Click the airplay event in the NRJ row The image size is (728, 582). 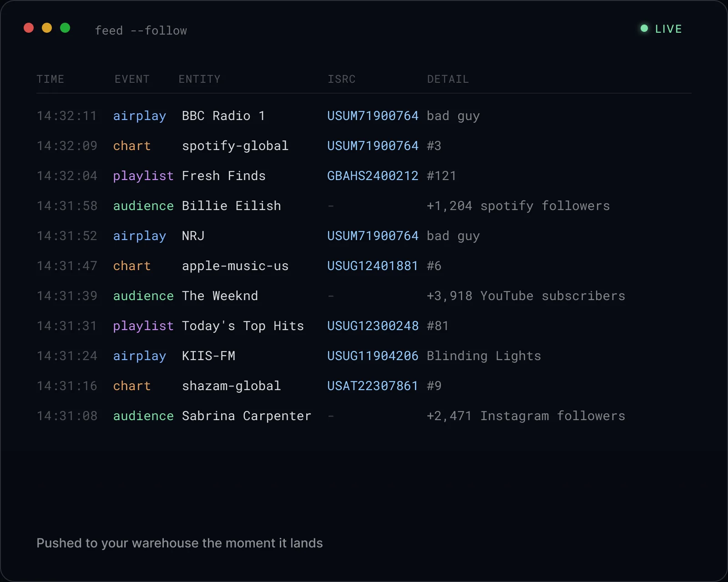pos(140,236)
